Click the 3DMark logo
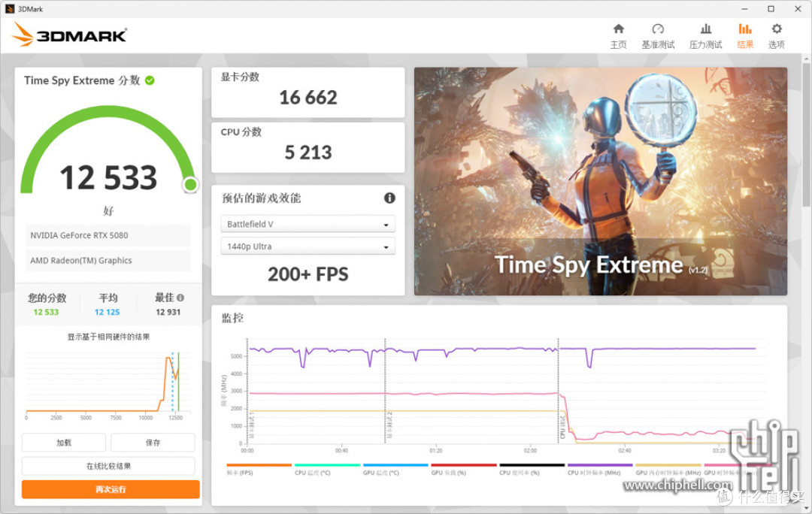The image size is (812, 514). pyautogui.click(x=69, y=35)
